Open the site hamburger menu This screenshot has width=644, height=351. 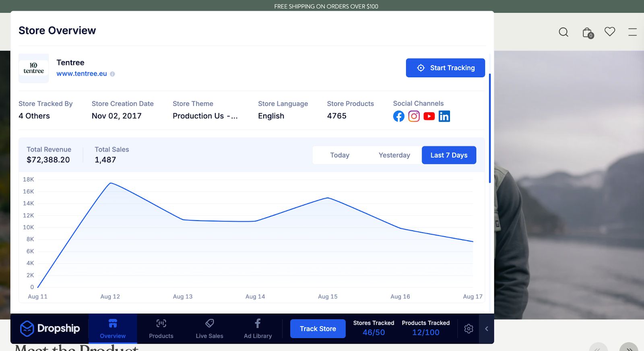(632, 32)
